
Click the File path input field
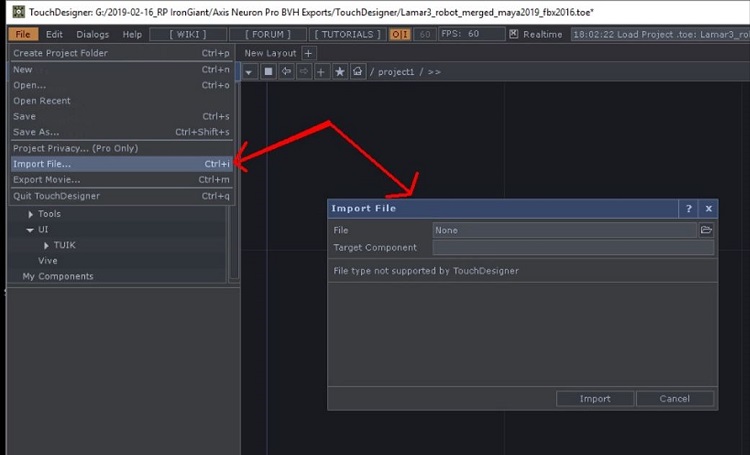[564, 230]
